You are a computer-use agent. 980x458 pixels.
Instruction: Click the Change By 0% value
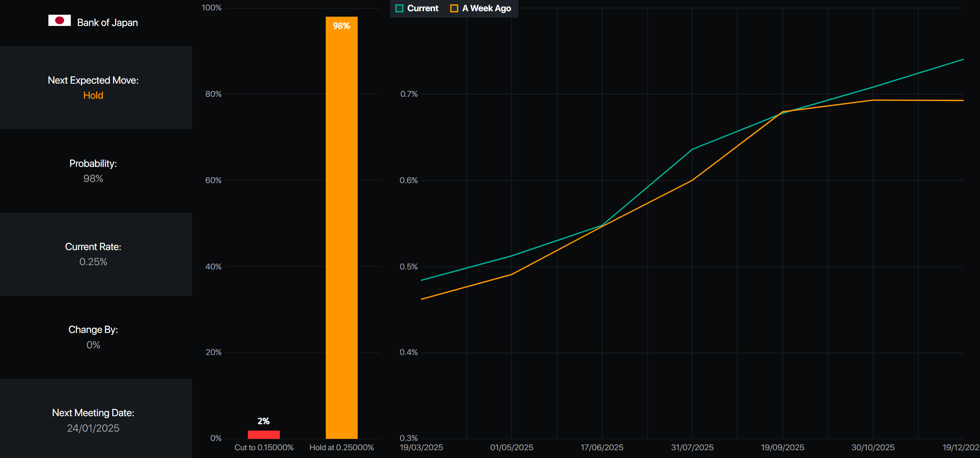93,345
